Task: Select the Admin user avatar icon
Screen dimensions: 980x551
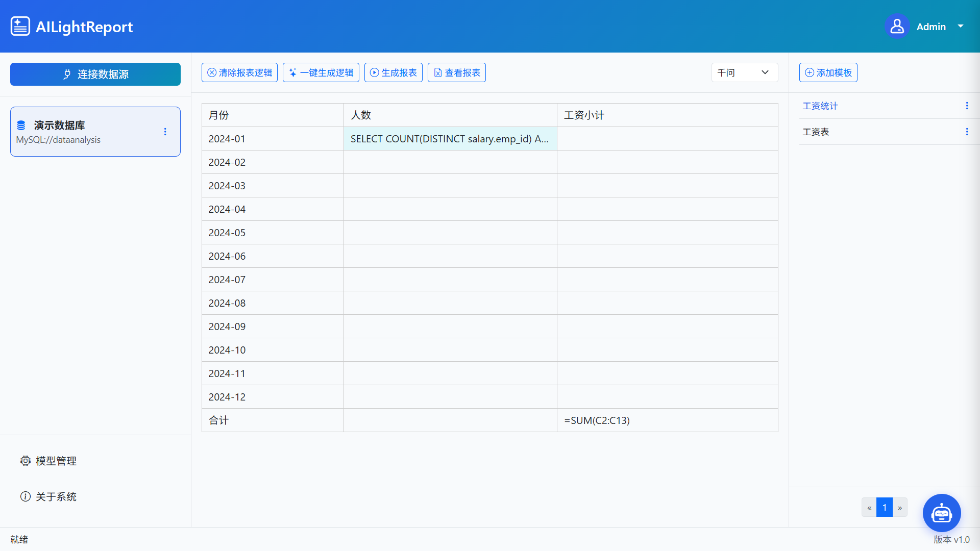Action: [897, 26]
